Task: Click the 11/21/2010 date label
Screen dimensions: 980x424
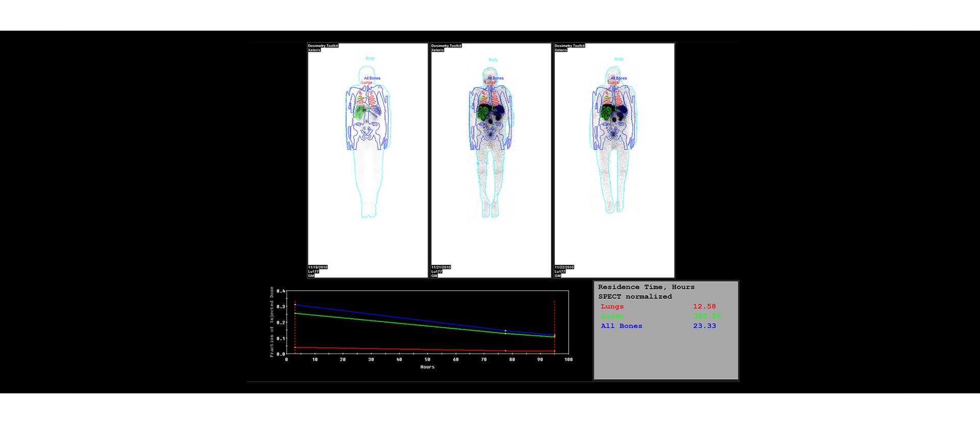Action: click(441, 267)
